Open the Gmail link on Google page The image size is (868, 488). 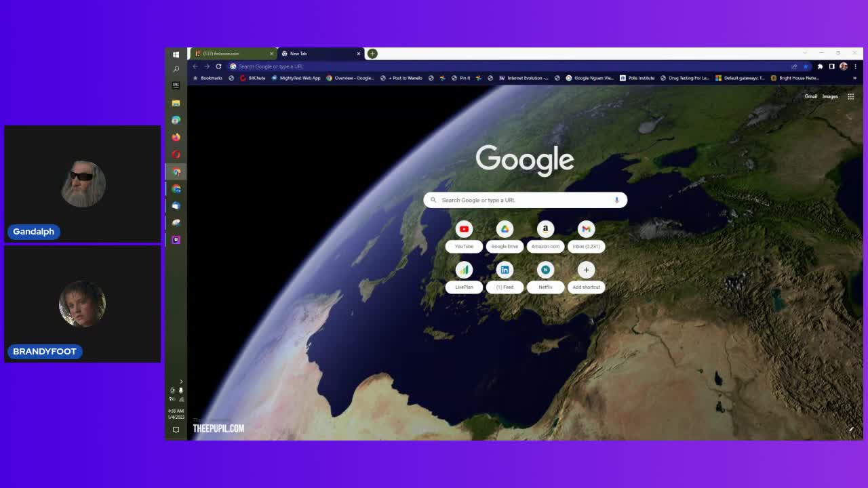[x=811, y=96]
